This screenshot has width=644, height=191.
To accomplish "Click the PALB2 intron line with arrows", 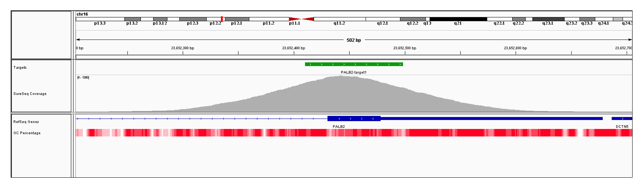I will tap(201, 119).
